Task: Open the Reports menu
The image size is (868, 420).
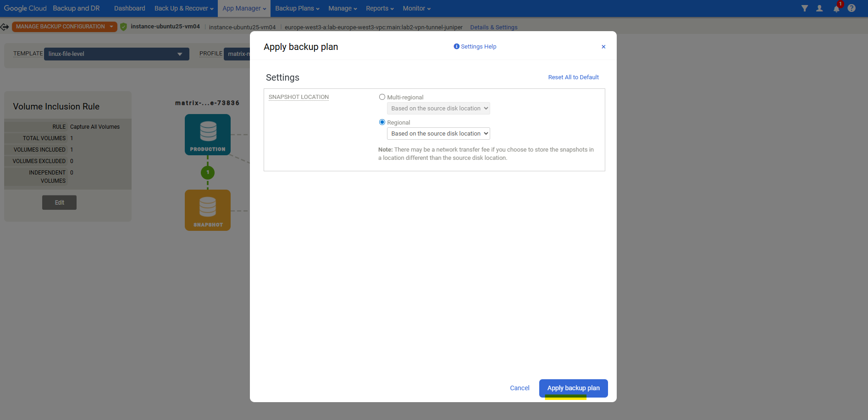Action: tap(380, 8)
